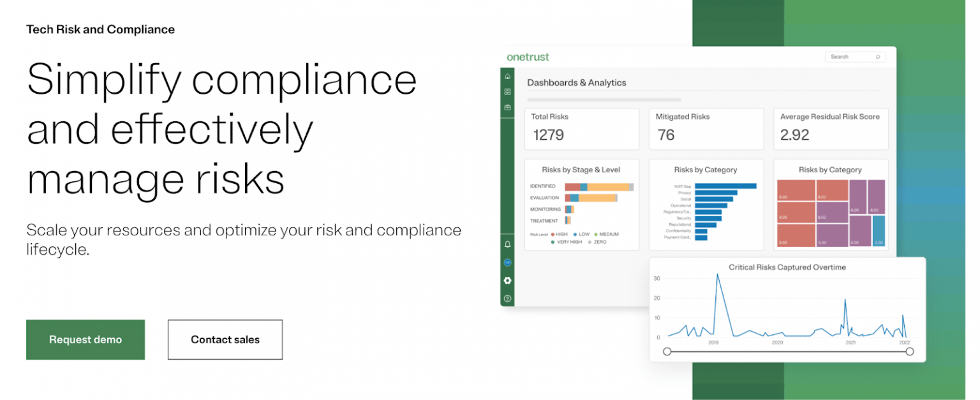Open the inbox icon in the sidebar
The height and width of the screenshot is (400, 980).
(x=507, y=108)
